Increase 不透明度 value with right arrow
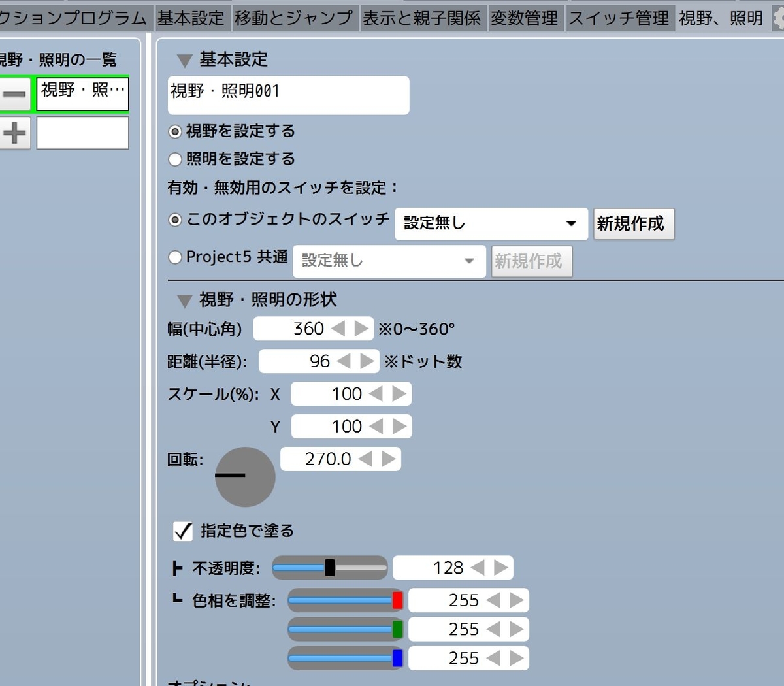 [x=501, y=568]
